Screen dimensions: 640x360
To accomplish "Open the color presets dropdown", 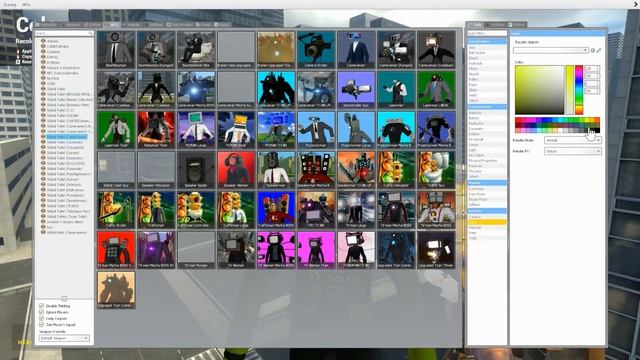I will [551, 50].
